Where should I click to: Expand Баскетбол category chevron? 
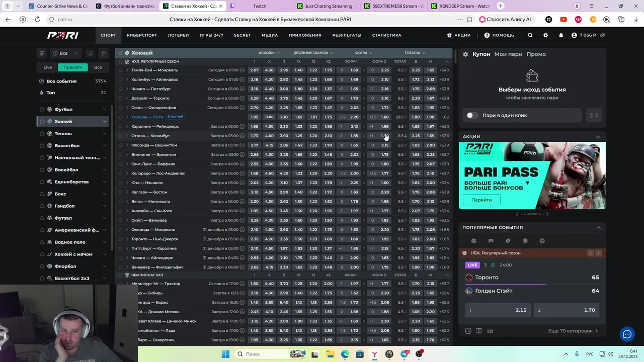[x=104, y=145]
